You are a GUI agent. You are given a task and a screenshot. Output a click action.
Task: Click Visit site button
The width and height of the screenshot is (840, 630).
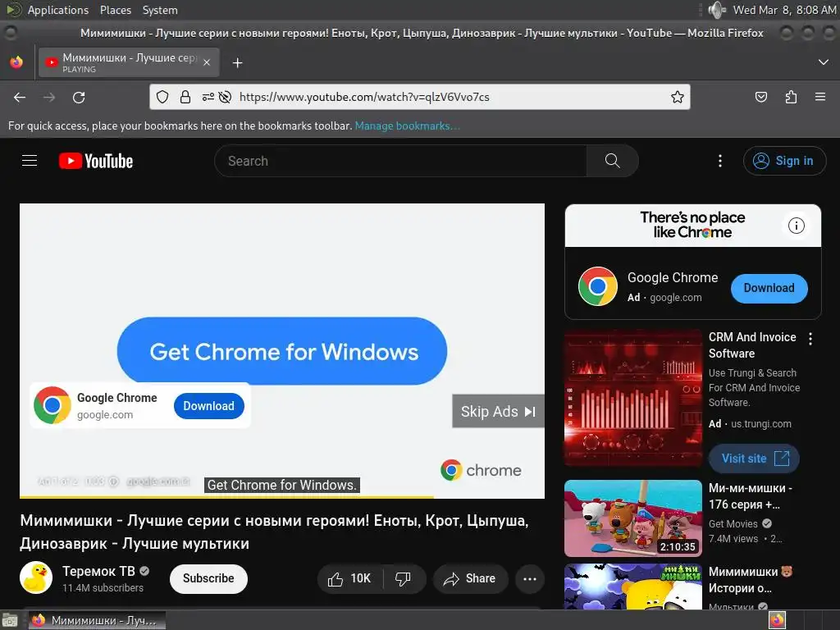click(754, 459)
